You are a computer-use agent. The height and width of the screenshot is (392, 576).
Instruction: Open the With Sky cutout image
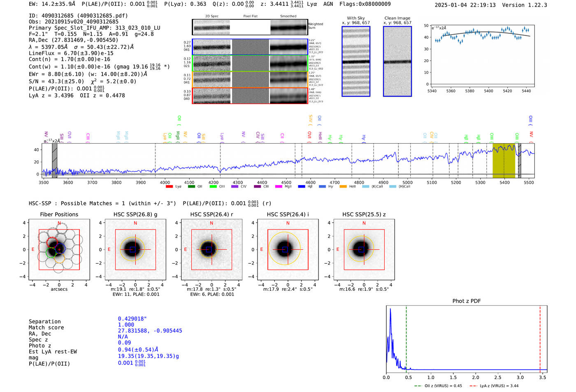(x=356, y=61)
